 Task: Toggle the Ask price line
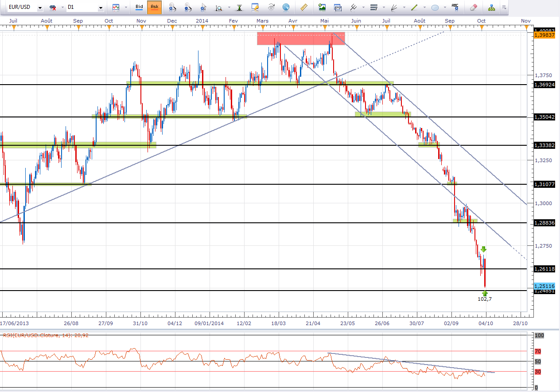pyautogui.click(x=155, y=7)
